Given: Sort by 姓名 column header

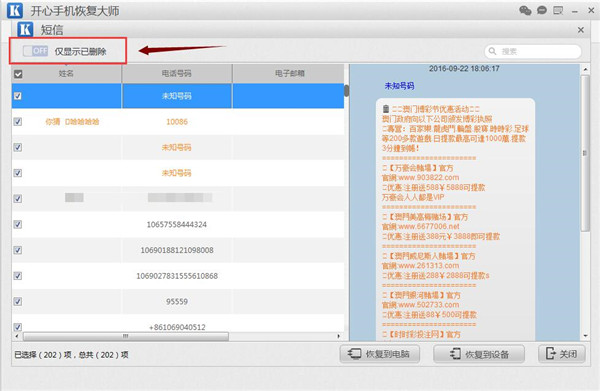Looking at the screenshot, I should pos(66,73).
